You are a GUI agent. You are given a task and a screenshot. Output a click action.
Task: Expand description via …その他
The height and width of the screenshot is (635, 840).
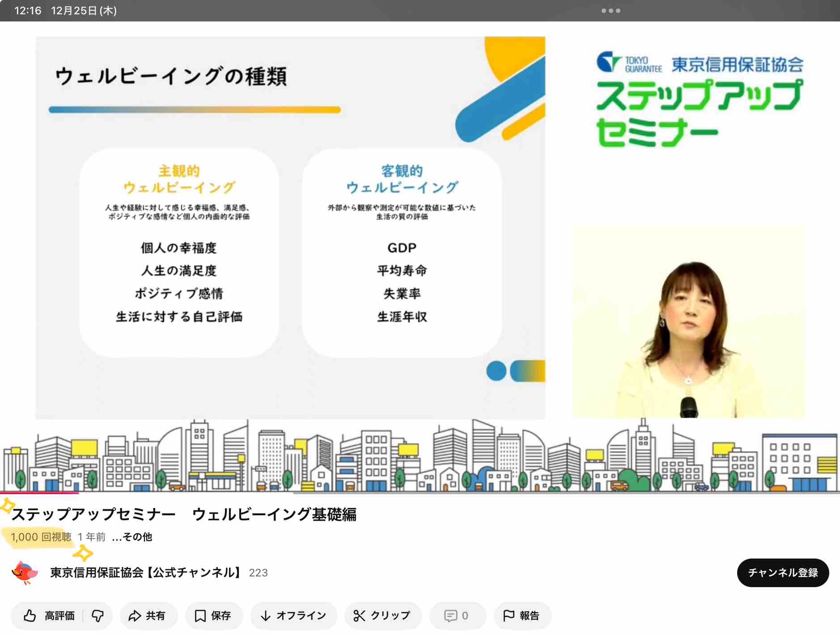[132, 537]
